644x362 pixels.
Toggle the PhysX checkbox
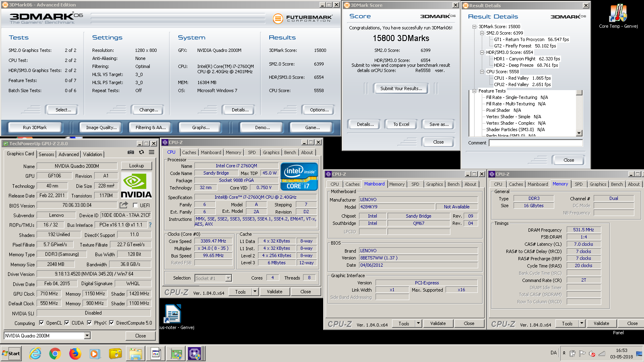(89, 323)
